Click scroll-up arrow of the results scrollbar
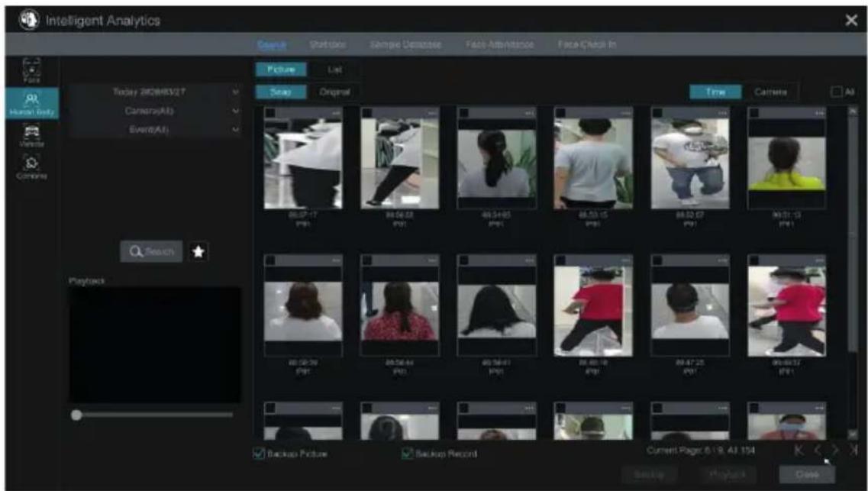Screen dimensions: 868x491 [x=853, y=111]
